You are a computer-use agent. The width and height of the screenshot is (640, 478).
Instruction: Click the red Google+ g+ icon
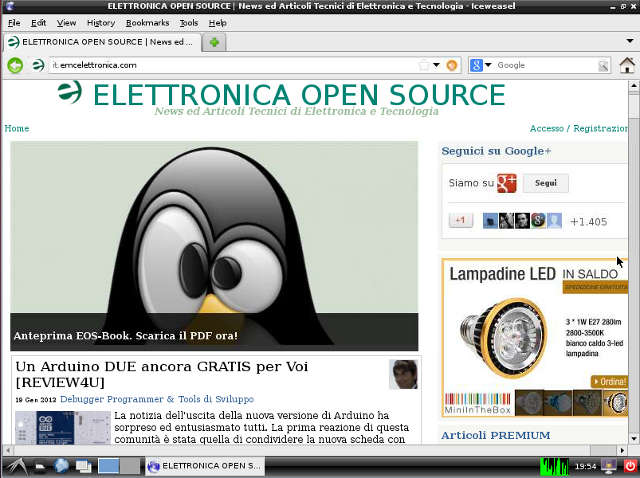507,183
